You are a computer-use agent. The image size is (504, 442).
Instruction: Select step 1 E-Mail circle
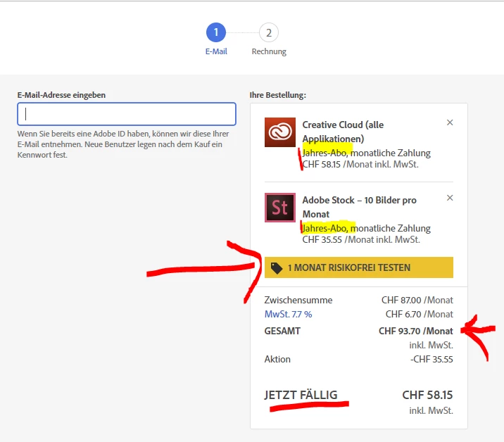[216, 32]
